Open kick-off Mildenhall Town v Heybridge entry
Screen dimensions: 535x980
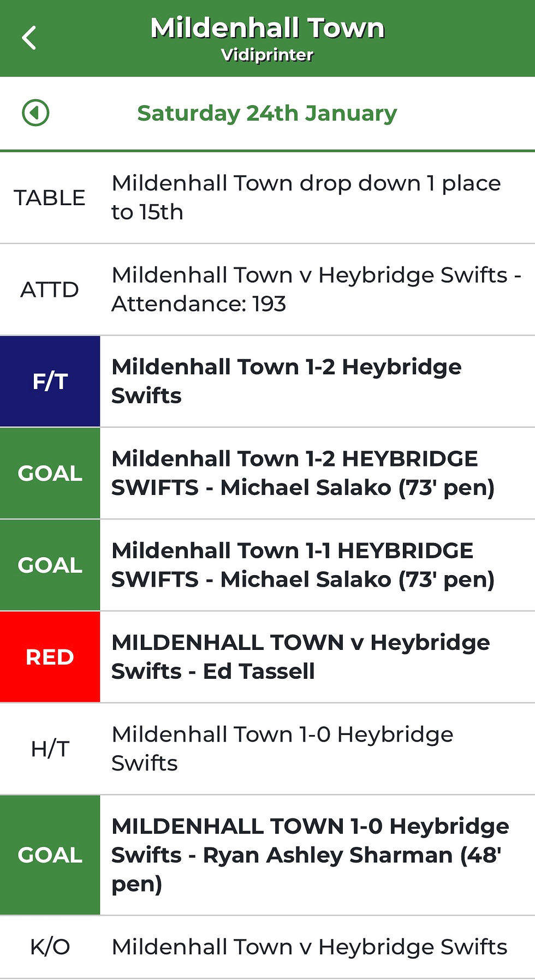310,947
